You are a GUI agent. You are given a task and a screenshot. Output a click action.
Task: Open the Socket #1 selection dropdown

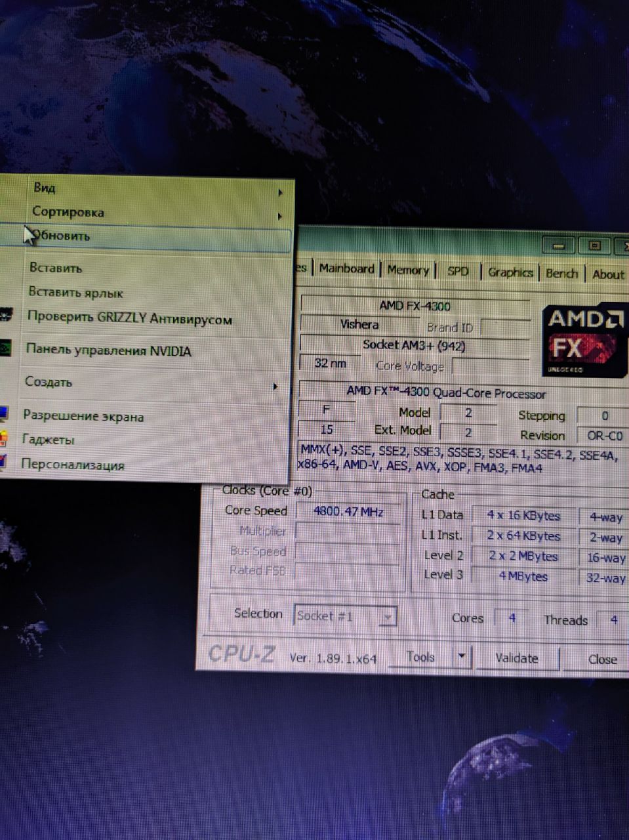(345, 616)
